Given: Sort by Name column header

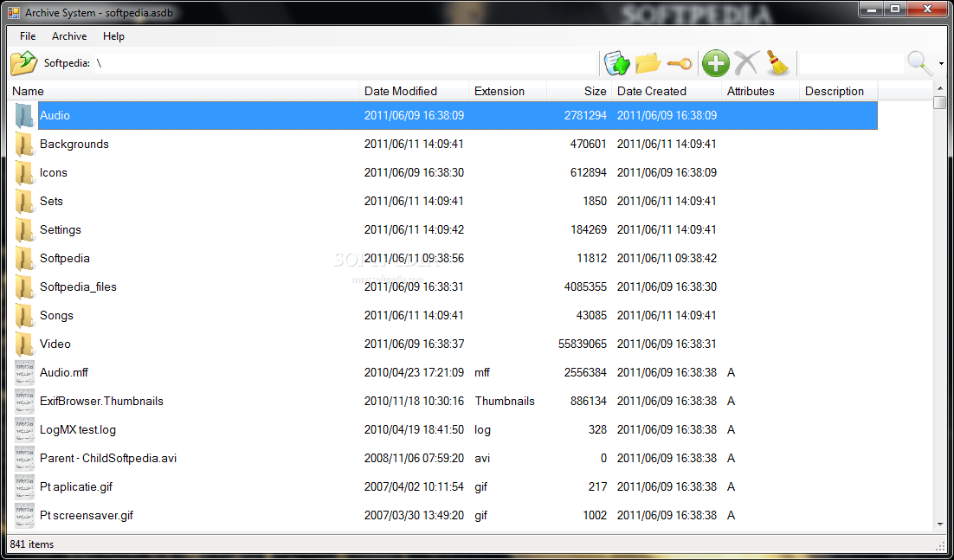Looking at the screenshot, I should (x=184, y=91).
